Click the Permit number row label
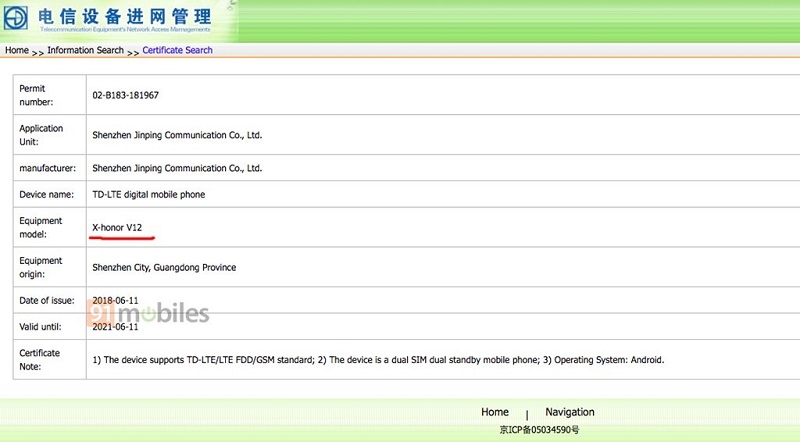This screenshot has width=800, height=442. tap(36, 95)
